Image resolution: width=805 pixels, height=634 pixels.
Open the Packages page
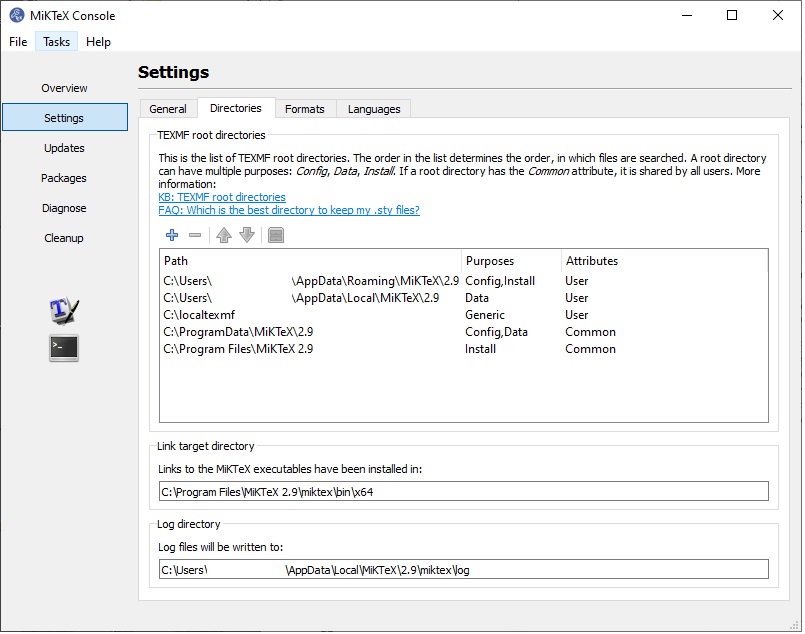pyautogui.click(x=64, y=178)
